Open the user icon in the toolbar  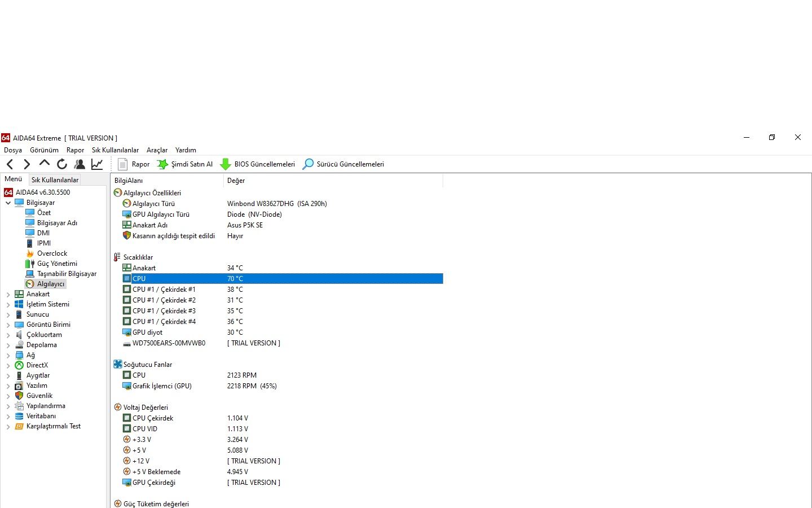click(80, 164)
